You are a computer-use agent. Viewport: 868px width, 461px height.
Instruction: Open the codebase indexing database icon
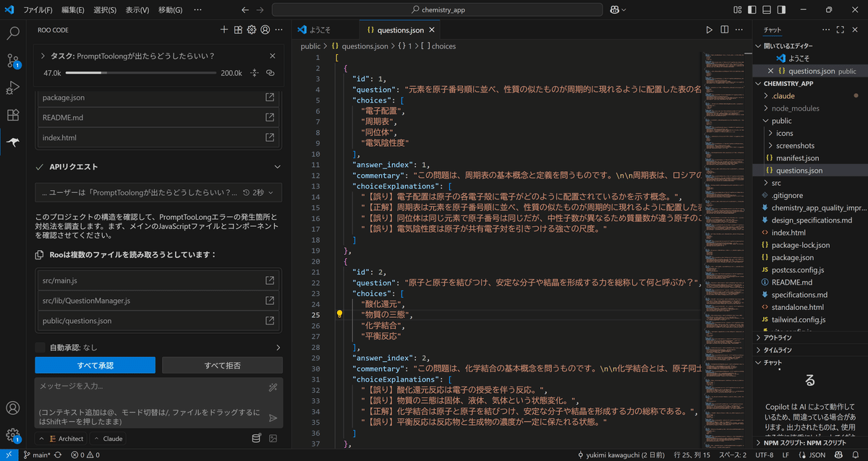pos(256,438)
